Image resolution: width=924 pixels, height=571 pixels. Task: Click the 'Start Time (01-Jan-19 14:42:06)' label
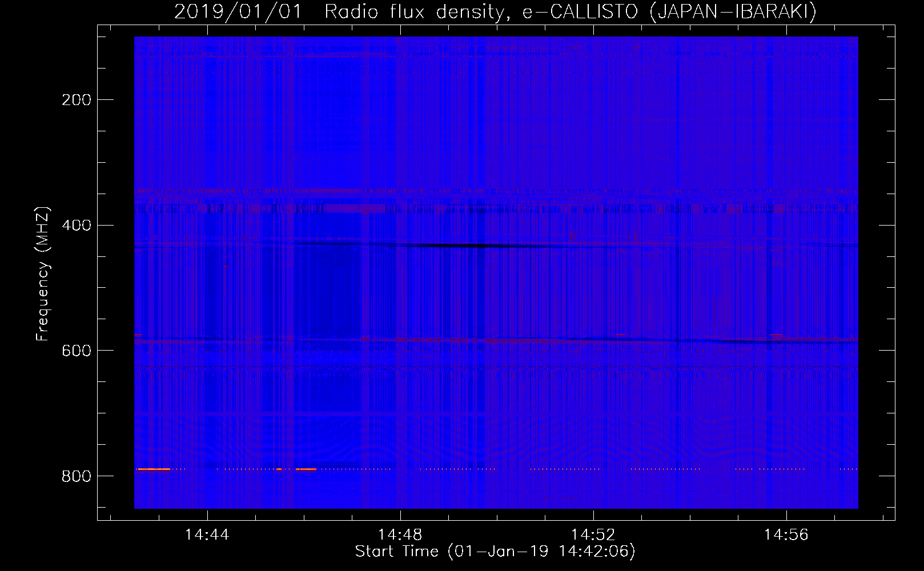point(495,552)
